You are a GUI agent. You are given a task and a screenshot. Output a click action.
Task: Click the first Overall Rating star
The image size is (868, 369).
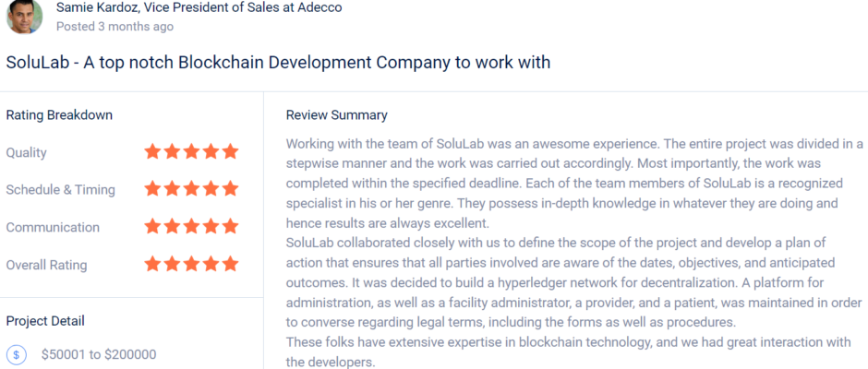(x=152, y=265)
